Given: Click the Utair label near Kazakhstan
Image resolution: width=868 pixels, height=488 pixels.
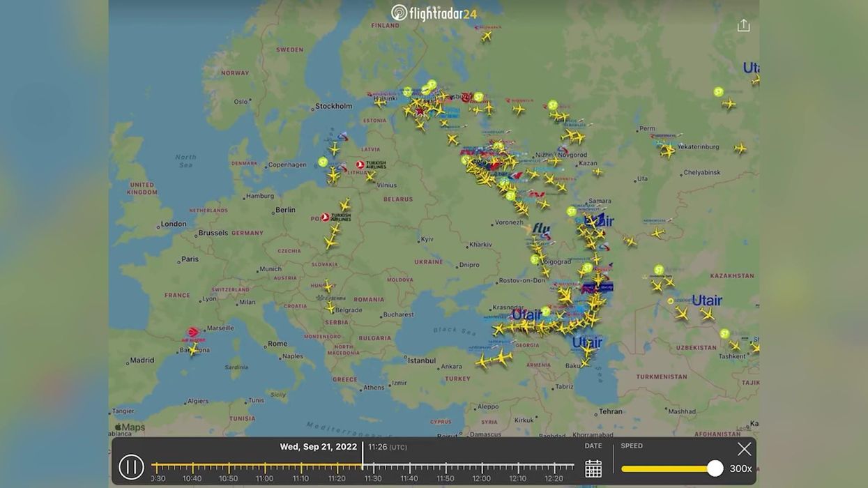Looking at the screenshot, I should pyautogui.click(x=706, y=300).
